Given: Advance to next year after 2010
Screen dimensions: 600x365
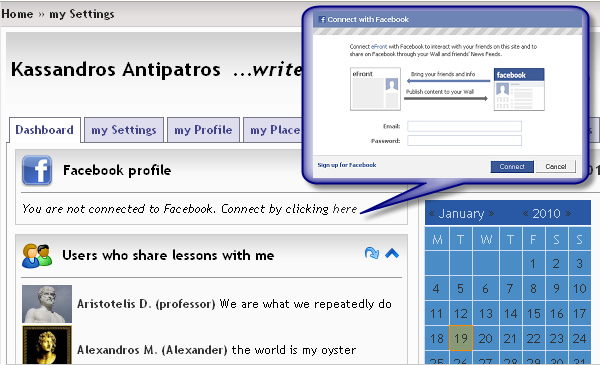Looking at the screenshot, I should coord(568,213).
